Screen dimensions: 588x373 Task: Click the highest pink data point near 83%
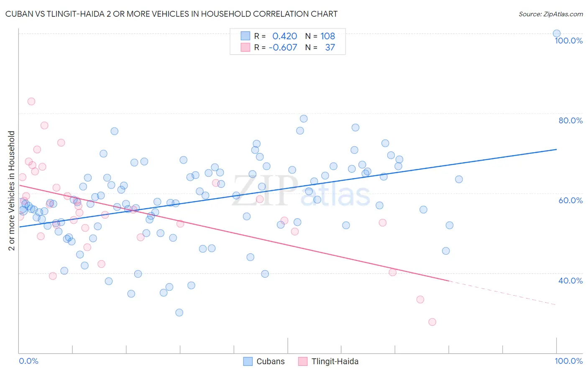(x=31, y=101)
